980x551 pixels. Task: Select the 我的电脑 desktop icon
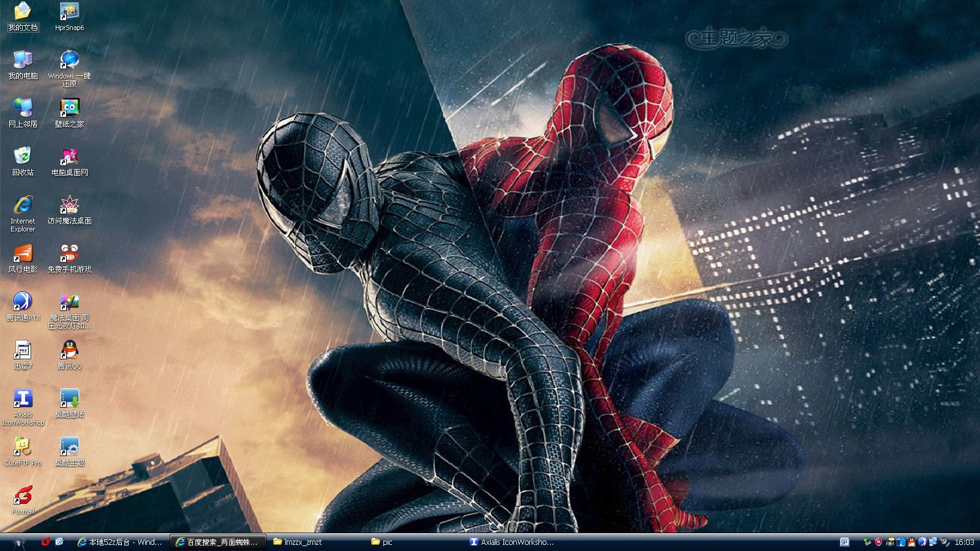point(23,65)
